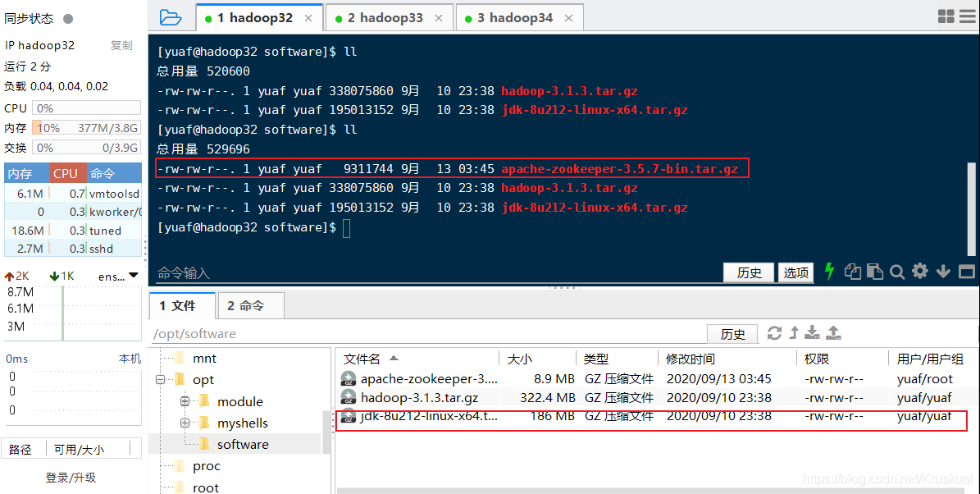Click the 选项 options button
Image resolution: width=980 pixels, height=494 pixels.
[x=795, y=272]
